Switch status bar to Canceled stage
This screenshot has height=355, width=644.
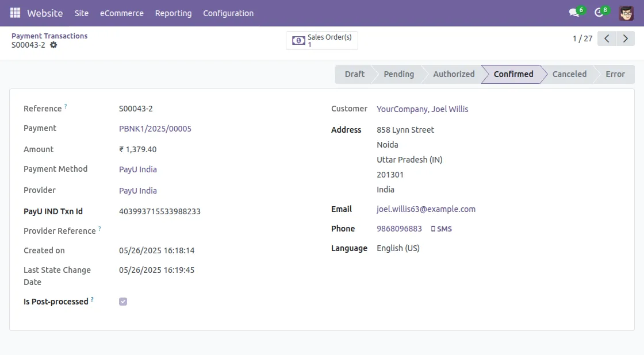(x=569, y=74)
